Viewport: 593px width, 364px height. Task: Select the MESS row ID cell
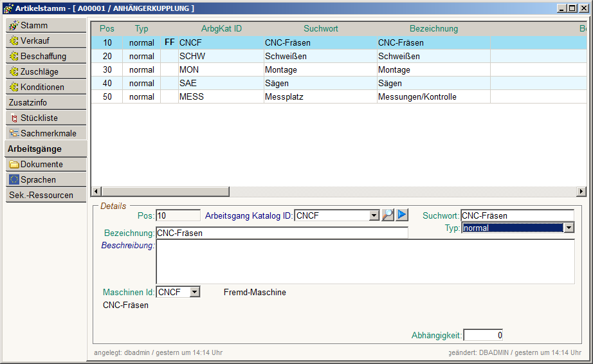(221, 96)
